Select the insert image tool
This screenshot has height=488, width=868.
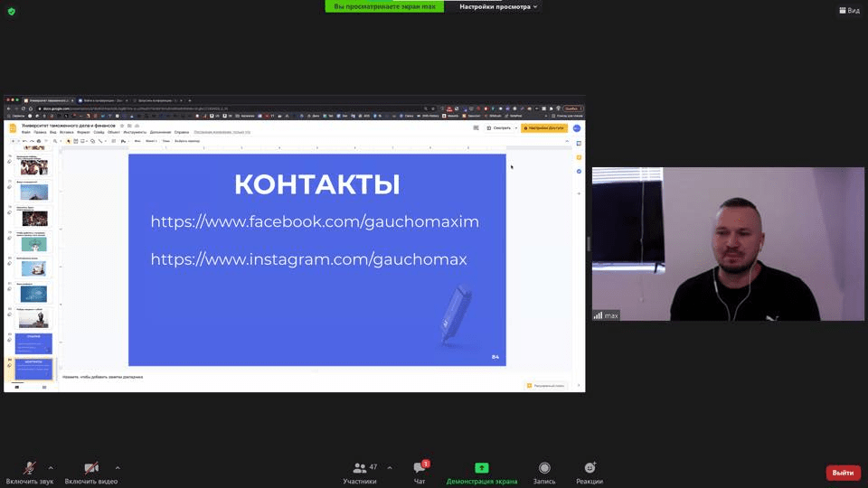[82, 141]
